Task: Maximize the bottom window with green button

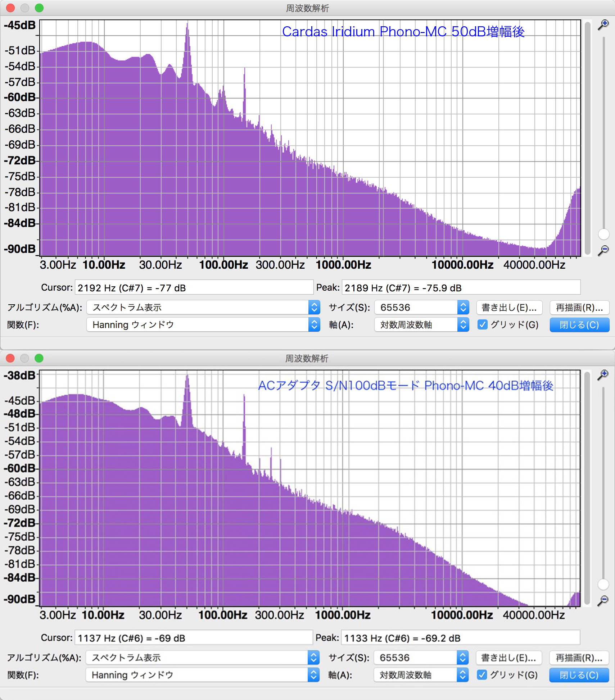Action: click(x=39, y=358)
